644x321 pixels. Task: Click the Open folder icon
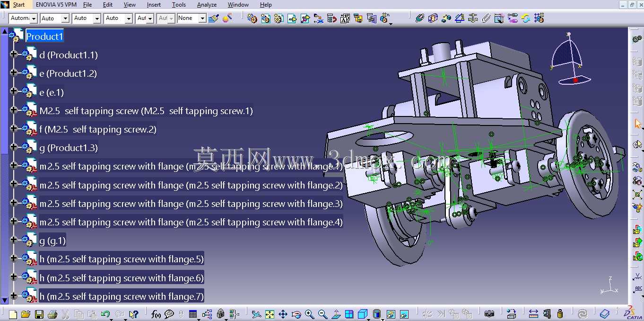coord(26,314)
